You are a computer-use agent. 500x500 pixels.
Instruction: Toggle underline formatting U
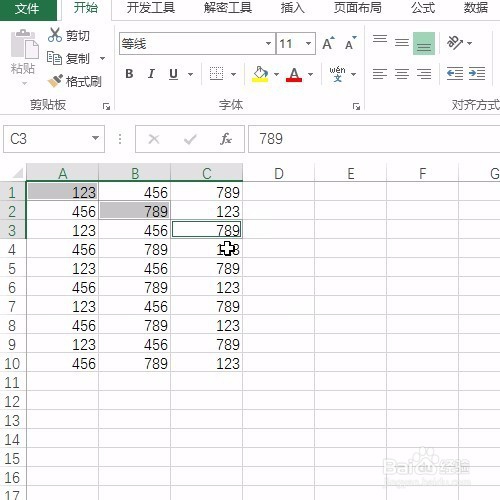[x=173, y=74]
